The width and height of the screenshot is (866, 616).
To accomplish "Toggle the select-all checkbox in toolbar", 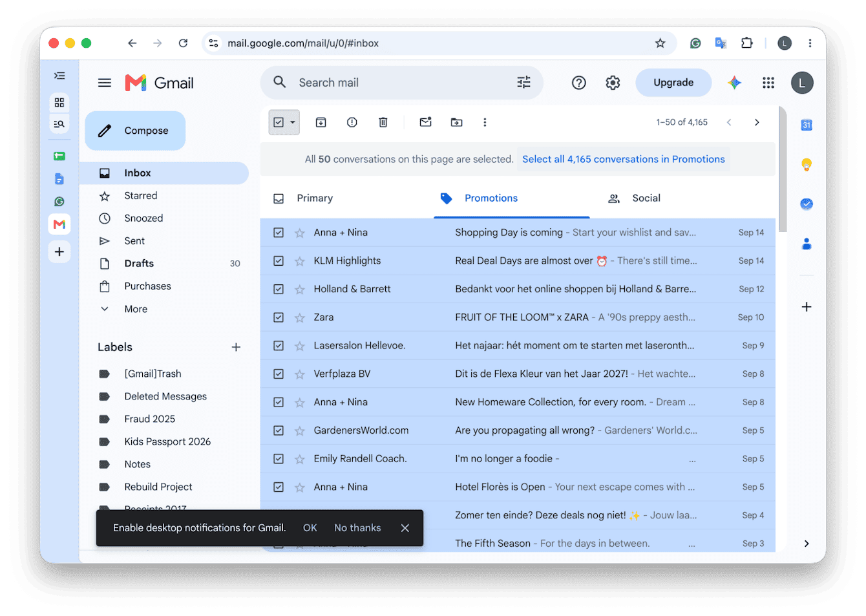I will click(x=279, y=122).
